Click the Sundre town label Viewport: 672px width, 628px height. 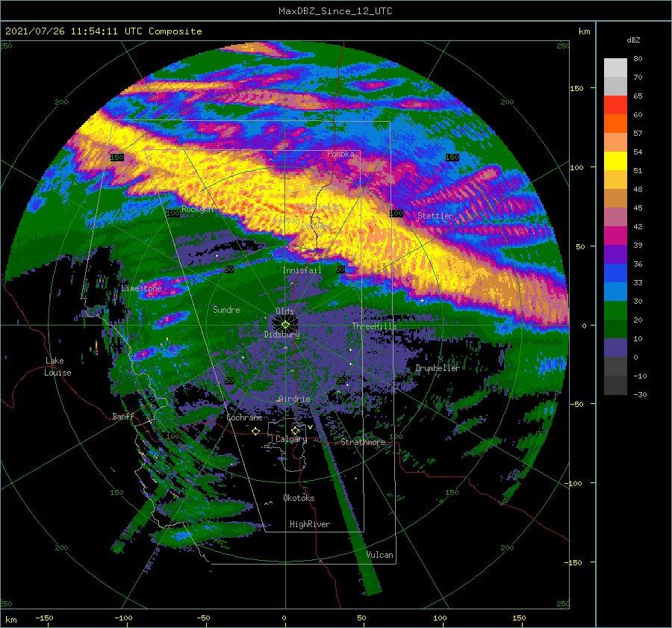(226, 309)
